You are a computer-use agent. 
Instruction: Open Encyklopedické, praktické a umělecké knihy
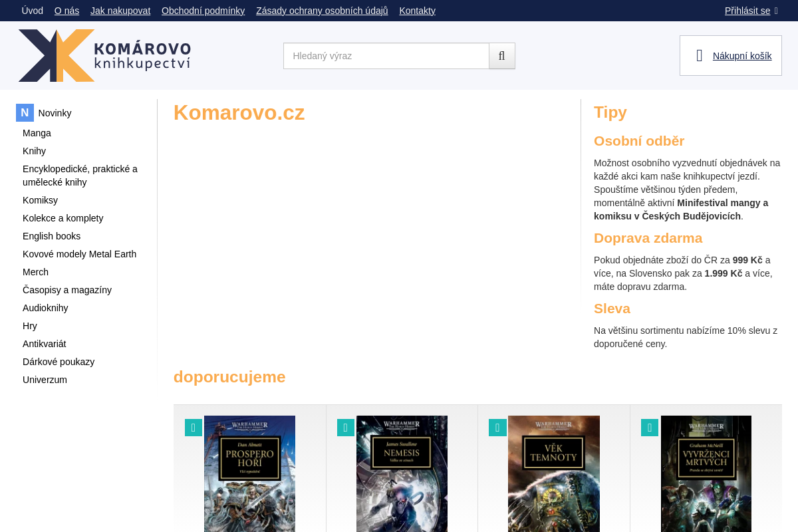[x=80, y=176]
